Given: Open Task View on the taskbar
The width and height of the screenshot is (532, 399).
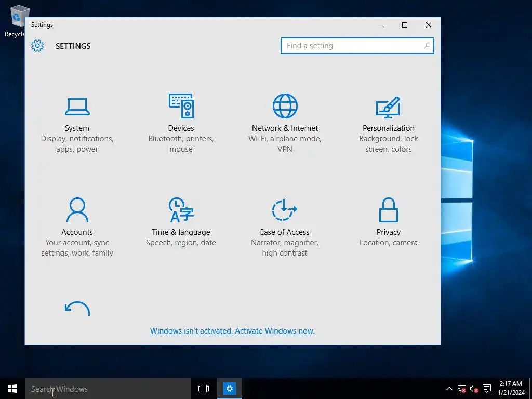Looking at the screenshot, I should point(204,389).
